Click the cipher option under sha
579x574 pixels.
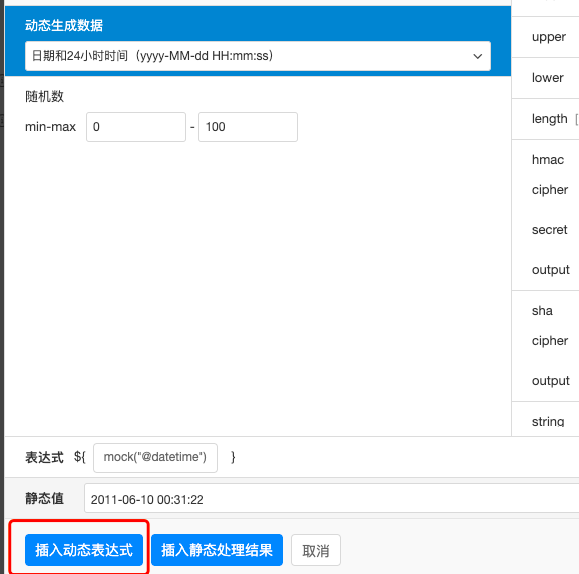pos(550,341)
